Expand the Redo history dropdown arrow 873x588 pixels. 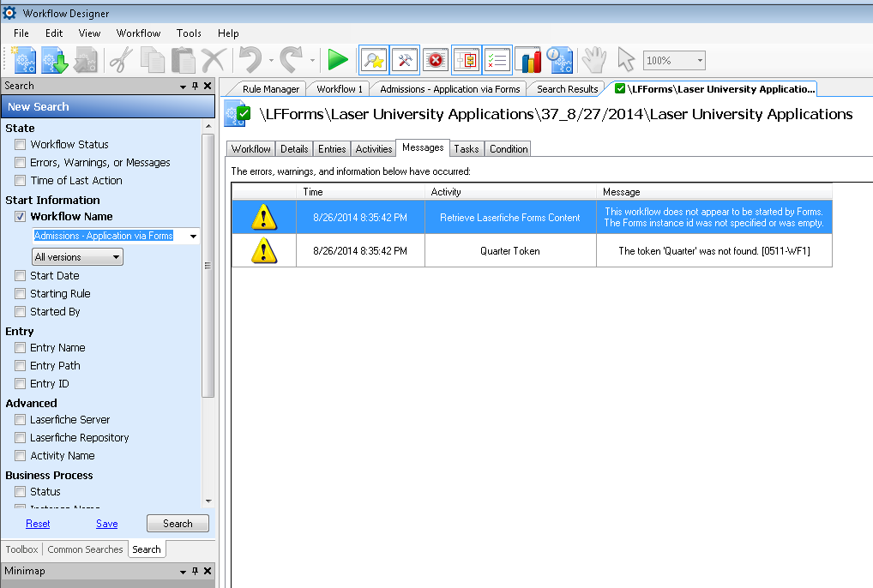(x=312, y=60)
